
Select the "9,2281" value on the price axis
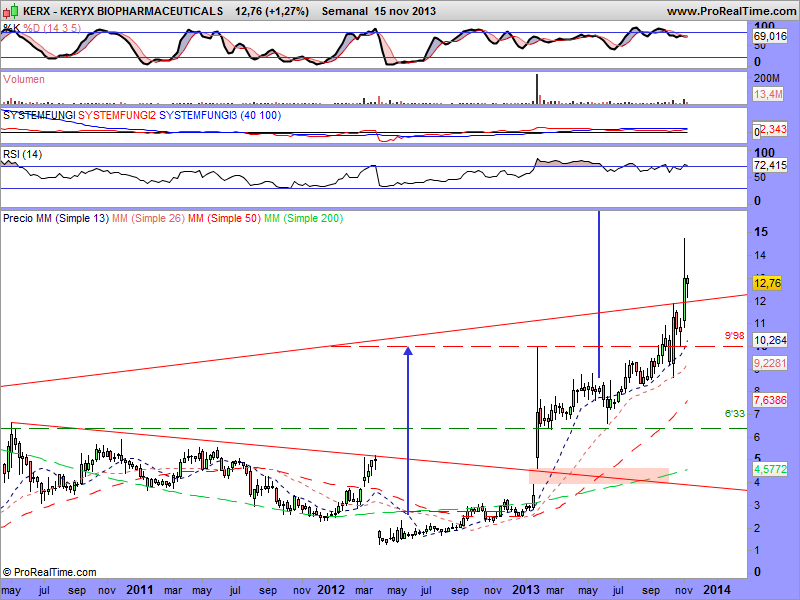(770, 363)
